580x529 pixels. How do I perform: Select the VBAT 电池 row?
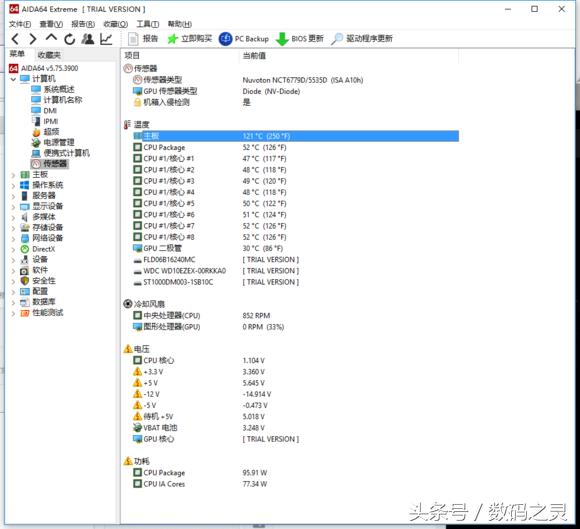coord(296,428)
